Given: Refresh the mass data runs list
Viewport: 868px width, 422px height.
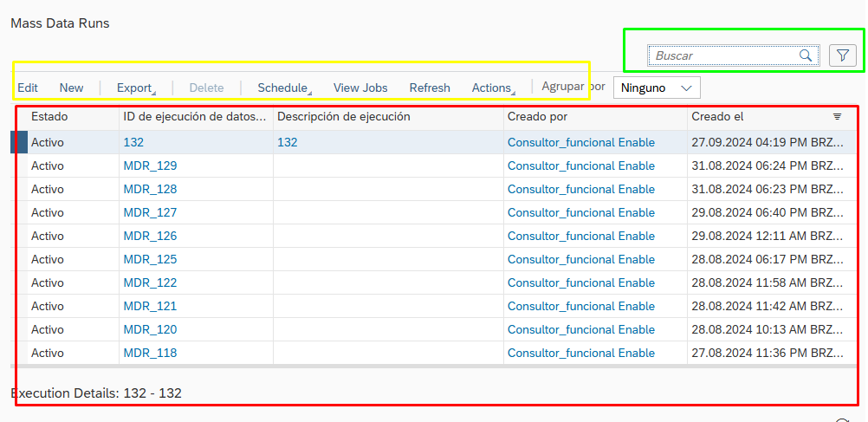Looking at the screenshot, I should pyautogui.click(x=430, y=88).
